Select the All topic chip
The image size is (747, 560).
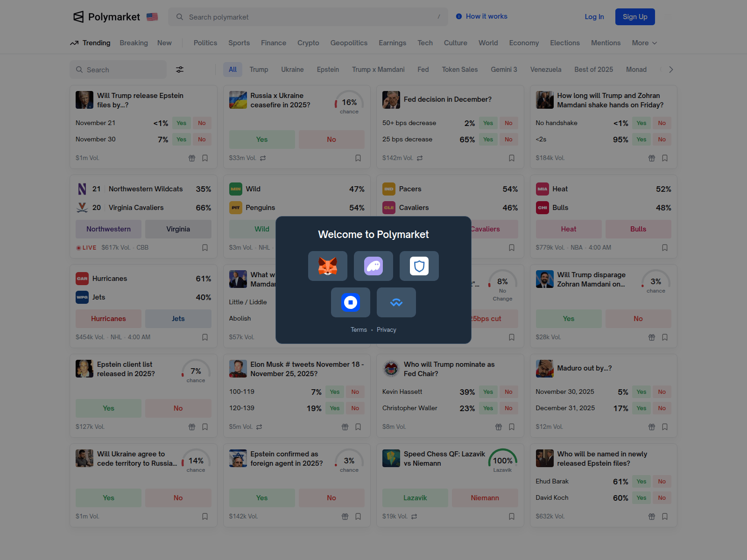pos(233,70)
